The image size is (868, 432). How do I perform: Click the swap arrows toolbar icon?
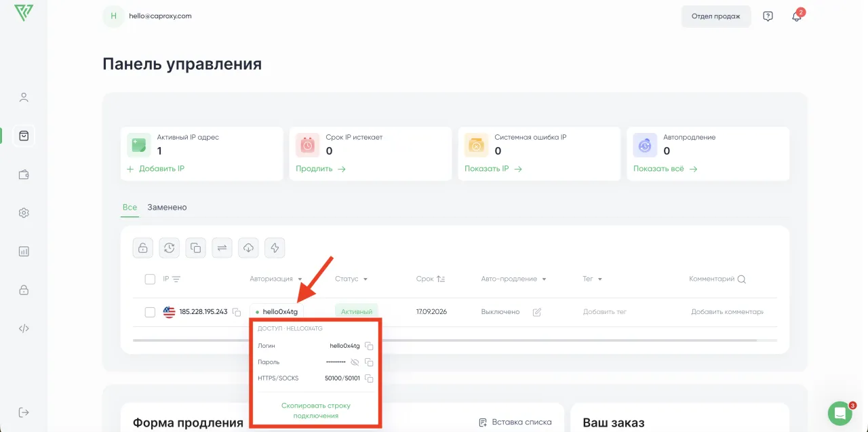[222, 248]
